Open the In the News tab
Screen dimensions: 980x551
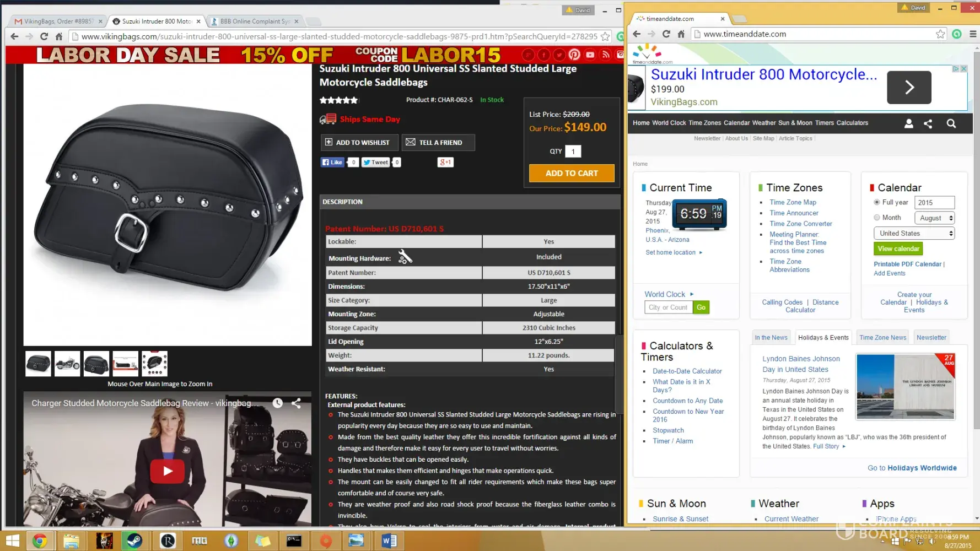pos(771,338)
